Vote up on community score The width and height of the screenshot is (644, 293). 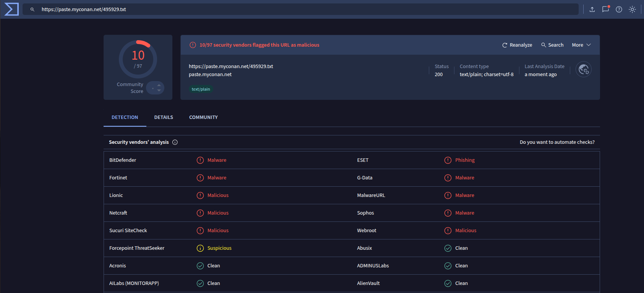[x=159, y=85]
